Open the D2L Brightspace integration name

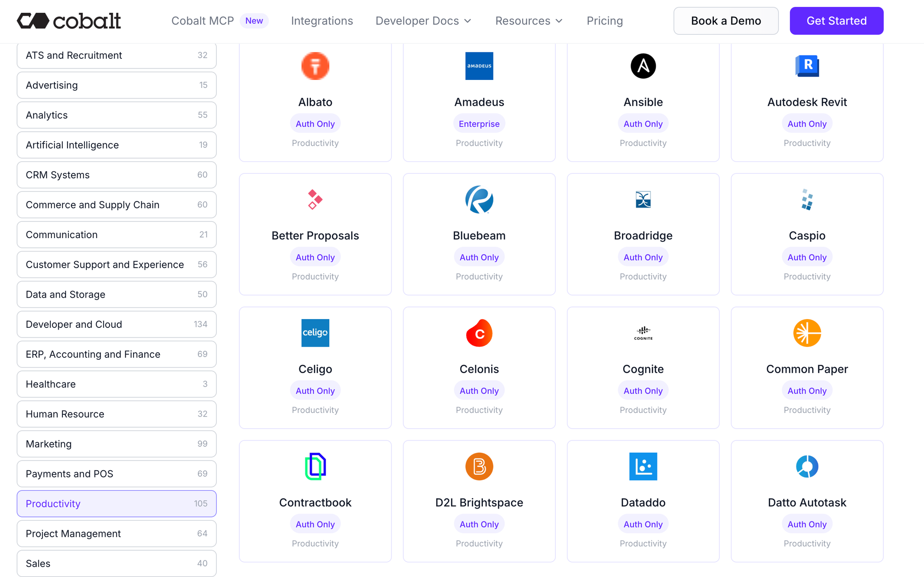[x=479, y=503]
